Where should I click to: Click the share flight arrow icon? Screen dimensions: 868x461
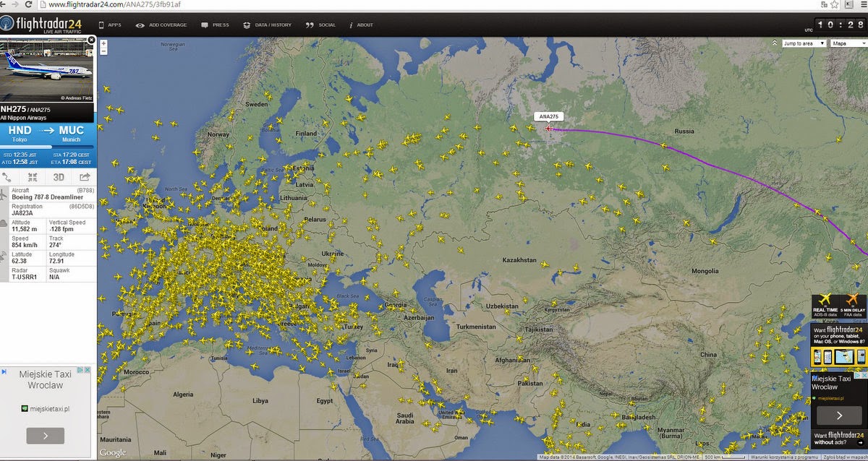[84, 177]
